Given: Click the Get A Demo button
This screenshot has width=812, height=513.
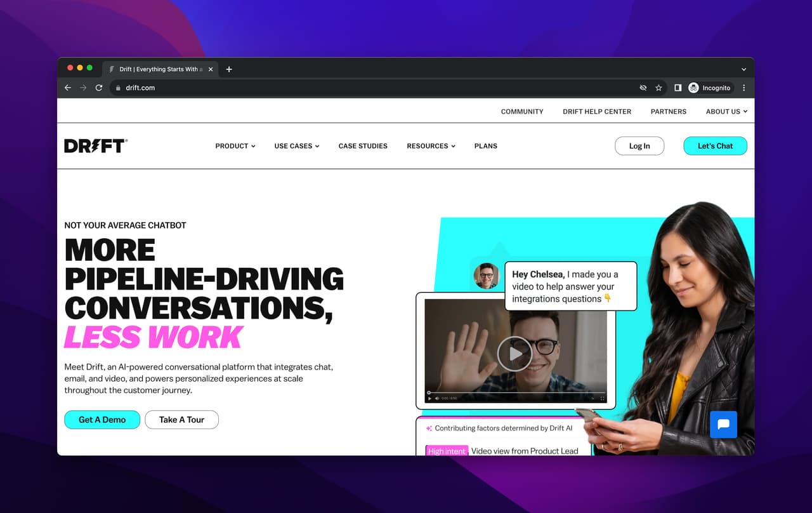Looking at the screenshot, I should (102, 420).
